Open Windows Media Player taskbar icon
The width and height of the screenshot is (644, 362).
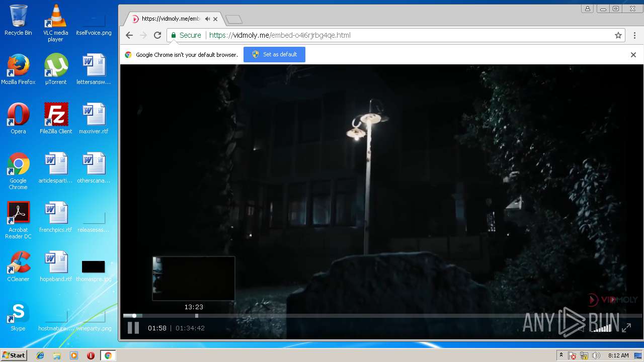click(x=74, y=355)
